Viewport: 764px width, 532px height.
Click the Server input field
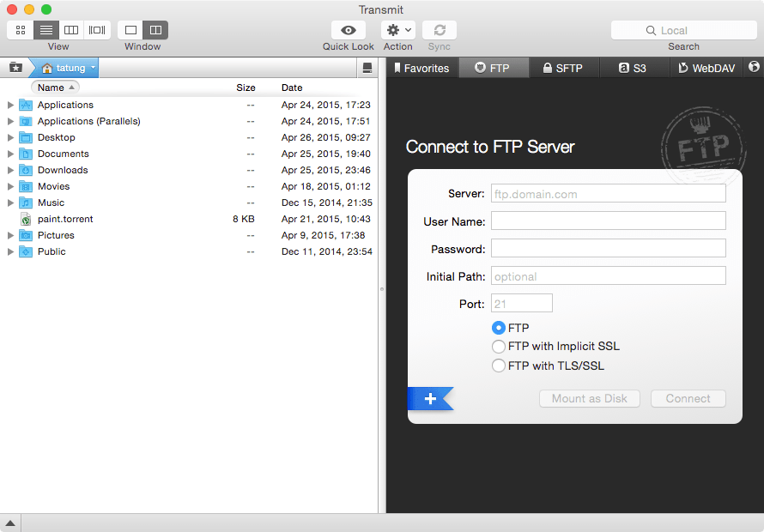click(x=608, y=193)
